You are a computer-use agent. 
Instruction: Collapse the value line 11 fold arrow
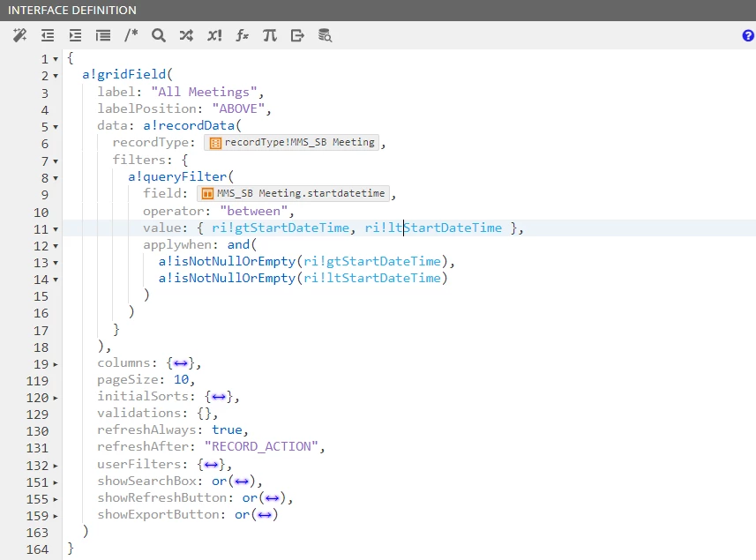[x=56, y=229]
